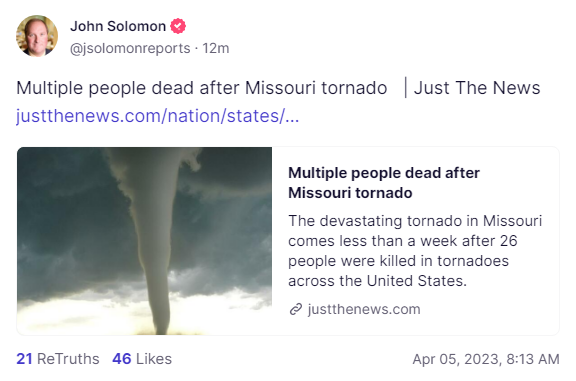Open the justthenews.com/nation/states link

(x=158, y=116)
